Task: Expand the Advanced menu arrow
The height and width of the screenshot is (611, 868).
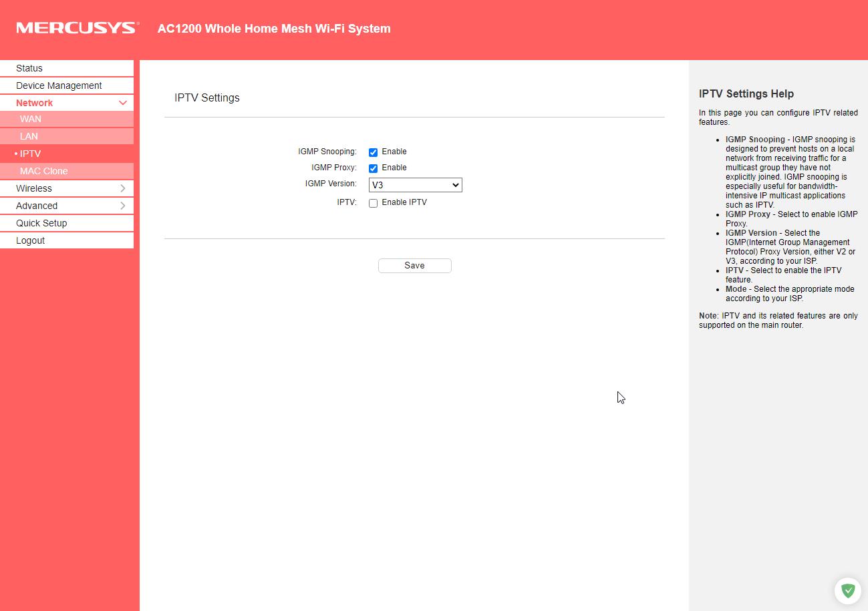Action: [x=123, y=206]
